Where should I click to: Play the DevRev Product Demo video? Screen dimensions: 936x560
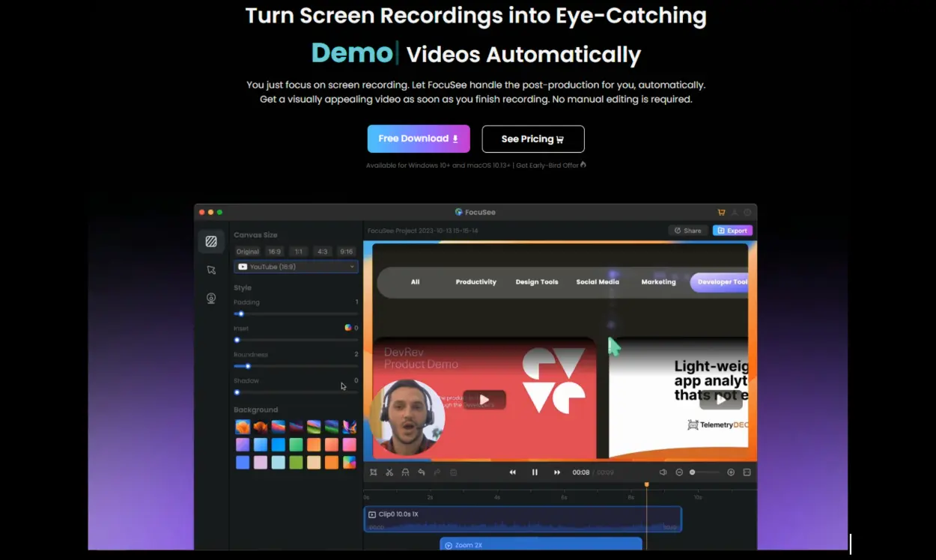pyautogui.click(x=484, y=400)
